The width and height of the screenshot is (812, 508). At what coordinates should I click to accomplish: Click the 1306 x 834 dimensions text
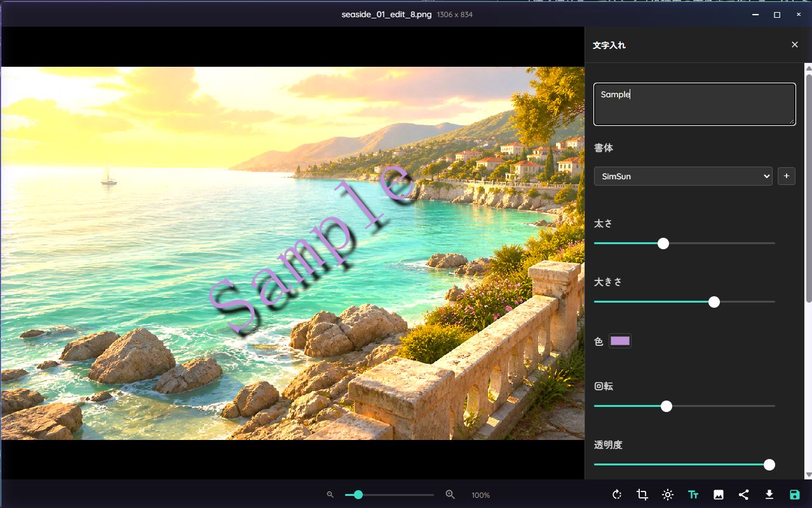455,15
